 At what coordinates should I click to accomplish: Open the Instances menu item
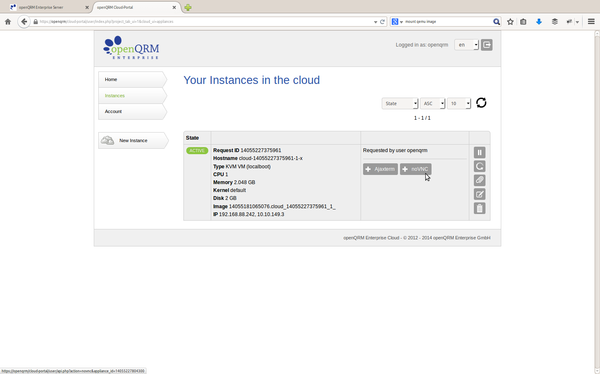[132, 96]
